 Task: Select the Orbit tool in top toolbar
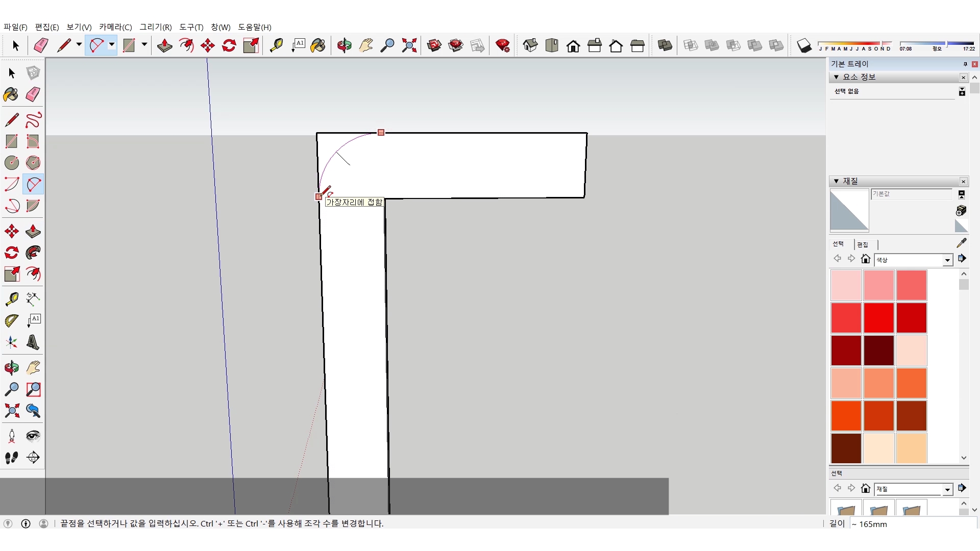(x=344, y=45)
